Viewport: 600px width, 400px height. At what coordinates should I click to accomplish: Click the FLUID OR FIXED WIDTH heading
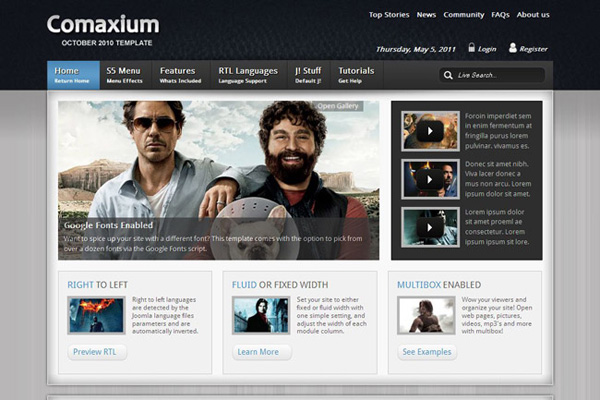(280, 285)
